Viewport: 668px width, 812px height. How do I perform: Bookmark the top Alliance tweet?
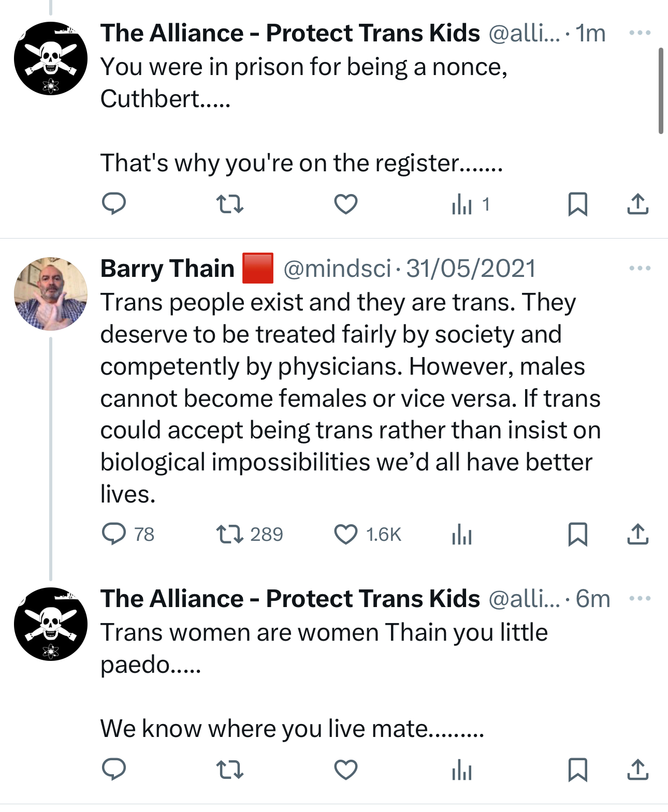[x=577, y=204]
